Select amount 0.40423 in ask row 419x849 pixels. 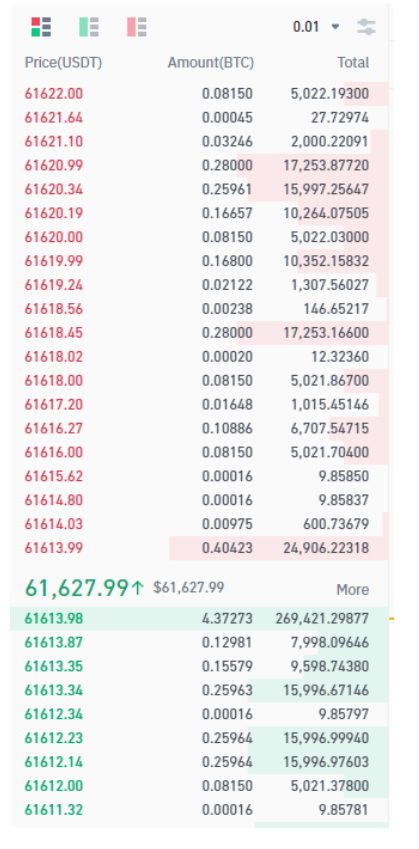pos(227,548)
